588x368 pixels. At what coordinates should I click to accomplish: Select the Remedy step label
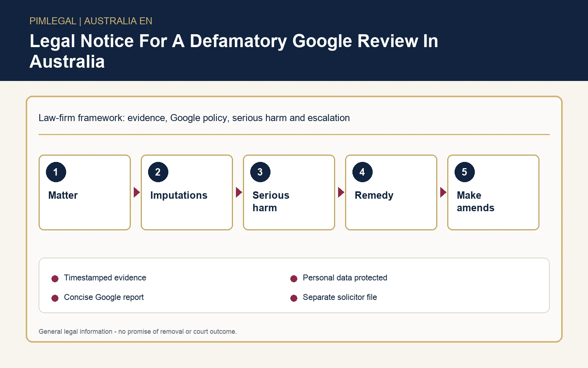coord(374,195)
